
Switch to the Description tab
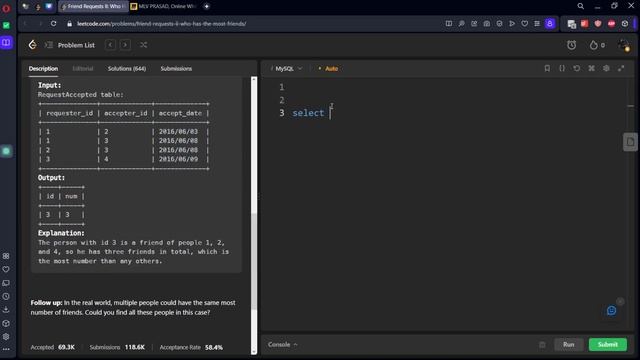43,69
